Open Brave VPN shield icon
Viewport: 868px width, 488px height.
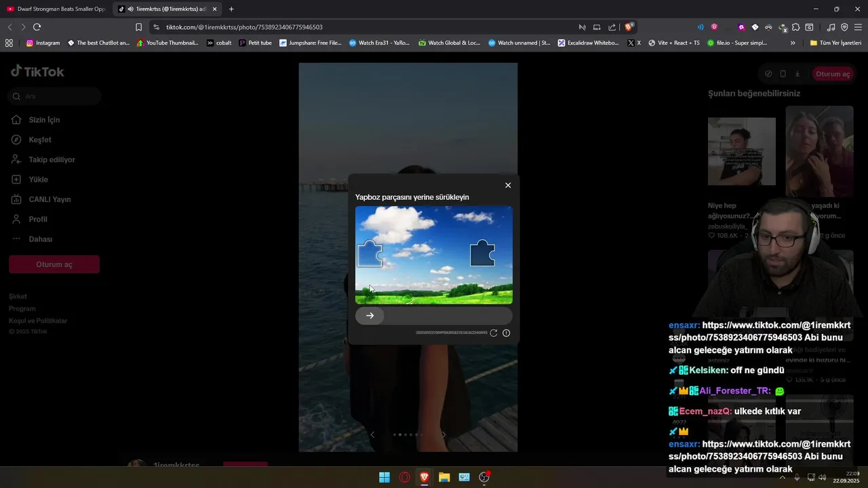point(844,27)
